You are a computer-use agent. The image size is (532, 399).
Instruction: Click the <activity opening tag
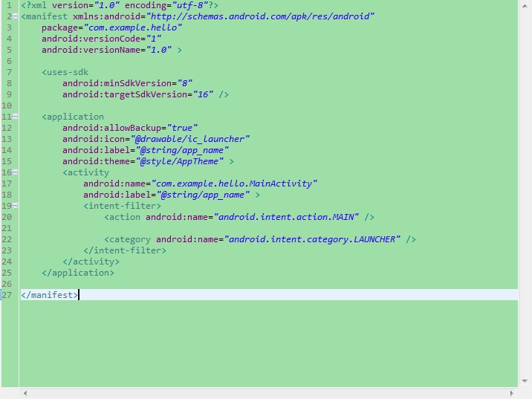(86, 172)
